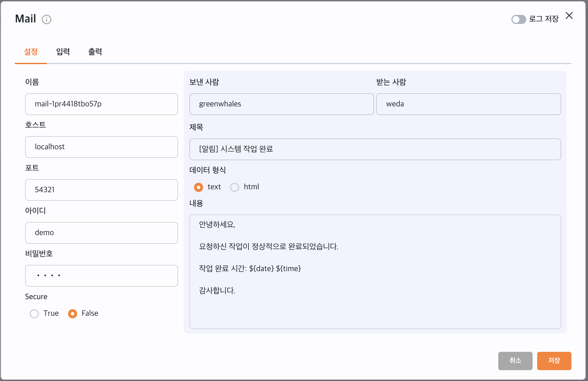Image resolution: width=588 pixels, height=381 pixels.
Task: Click the orange 저장 save button
Action: click(554, 361)
